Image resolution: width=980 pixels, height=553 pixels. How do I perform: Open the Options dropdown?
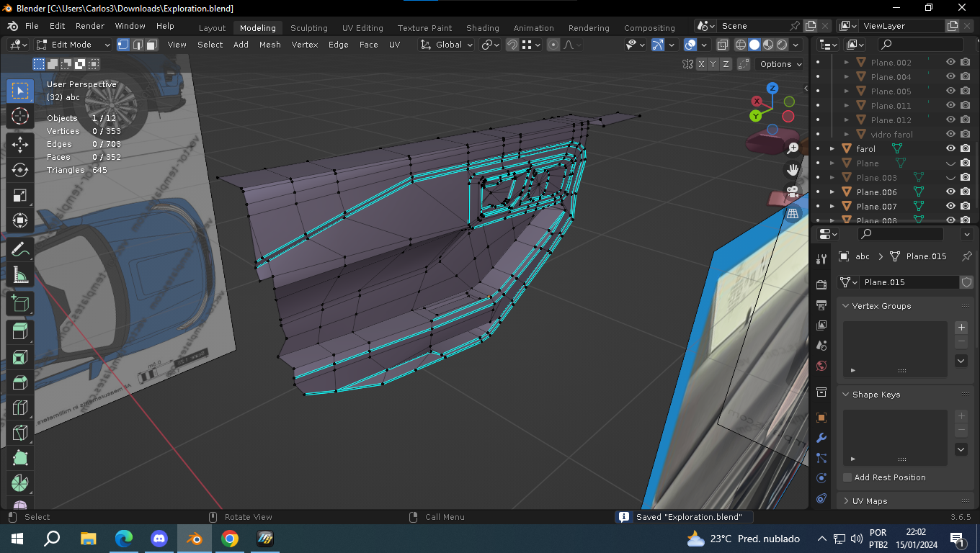tap(780, 64)
